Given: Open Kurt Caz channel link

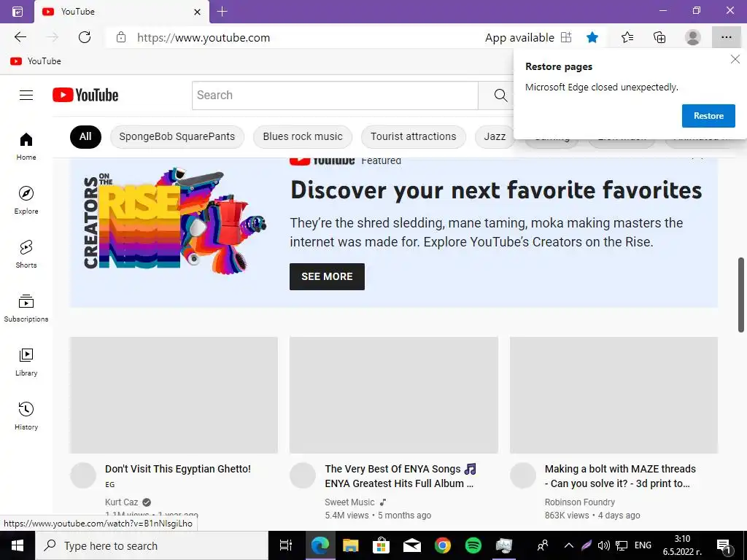Looking at the screenshot, I should (122, 502).
